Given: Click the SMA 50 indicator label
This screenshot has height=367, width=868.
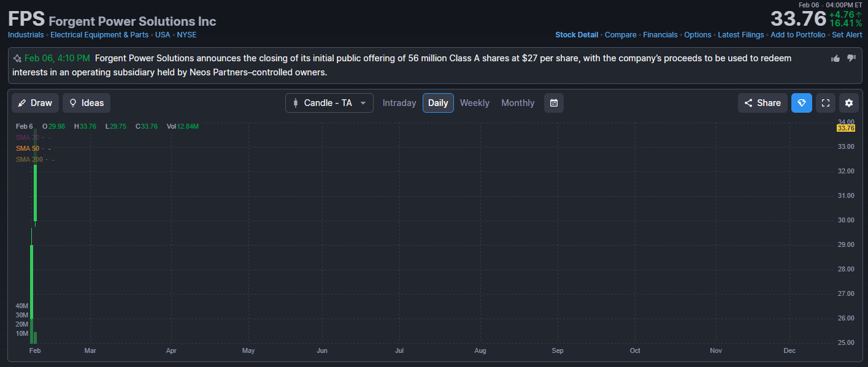Looking at the screenshot, I should pyautogui.click(x=27, y=148).
